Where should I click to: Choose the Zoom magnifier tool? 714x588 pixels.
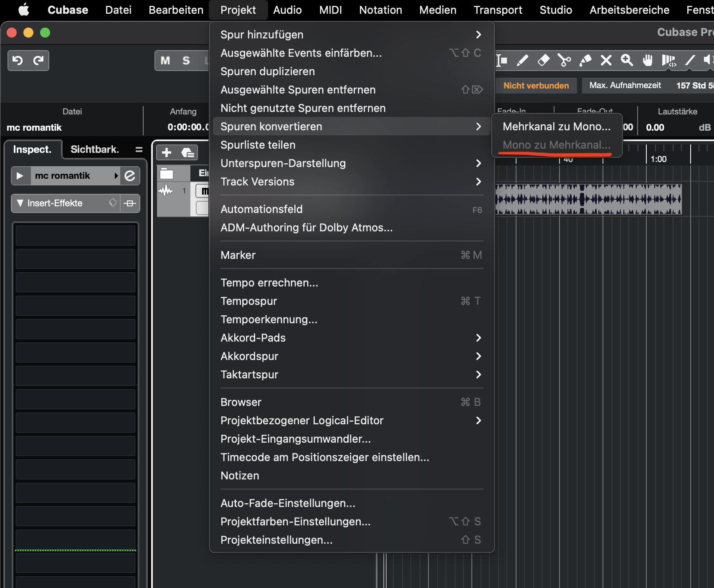click(x=627, y=61)
